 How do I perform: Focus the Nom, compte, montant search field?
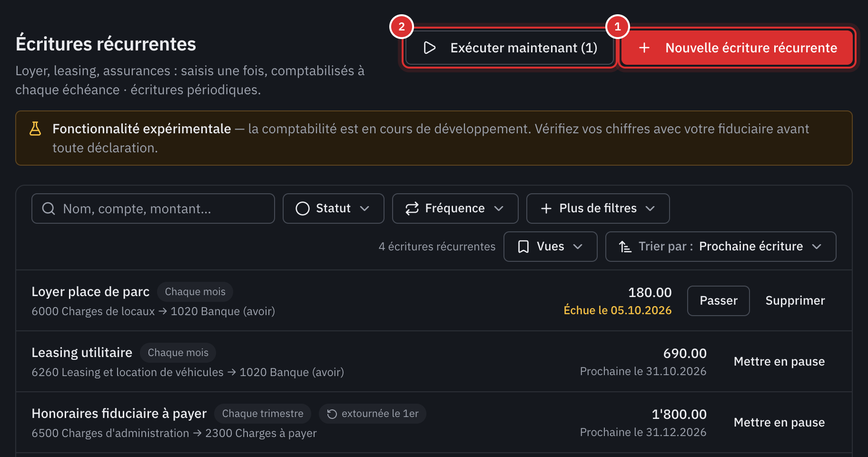click(153, 209)
